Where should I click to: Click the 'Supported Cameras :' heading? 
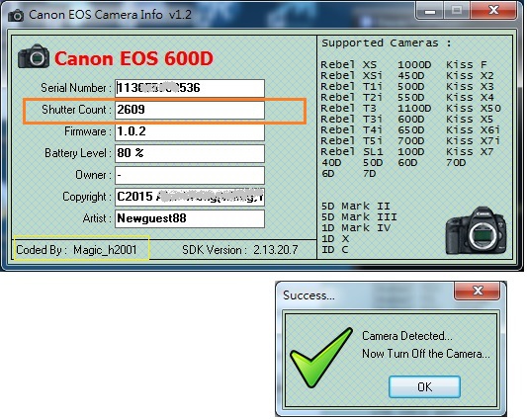tap(387, 43)
